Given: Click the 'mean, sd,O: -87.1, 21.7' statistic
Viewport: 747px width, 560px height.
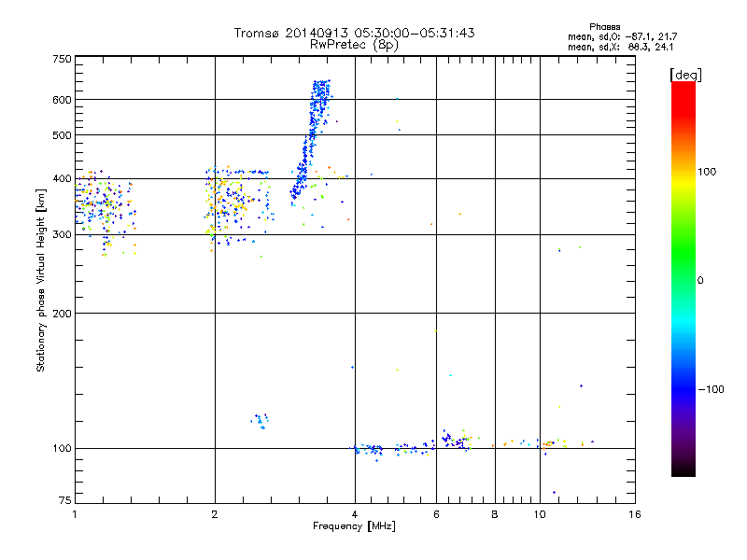Looking at the screenshot, I should [x=622, y=36].
